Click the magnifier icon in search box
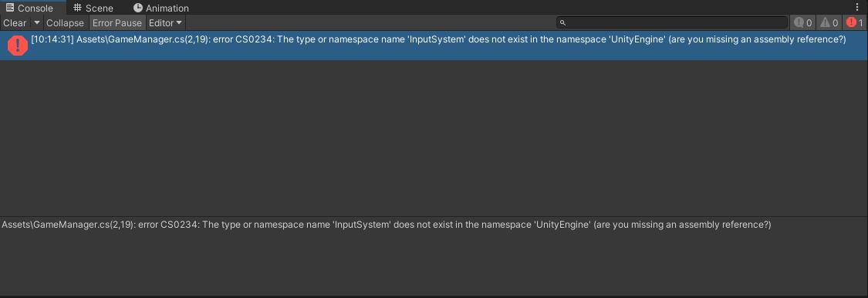868x298 pixels. coord(562,22)
